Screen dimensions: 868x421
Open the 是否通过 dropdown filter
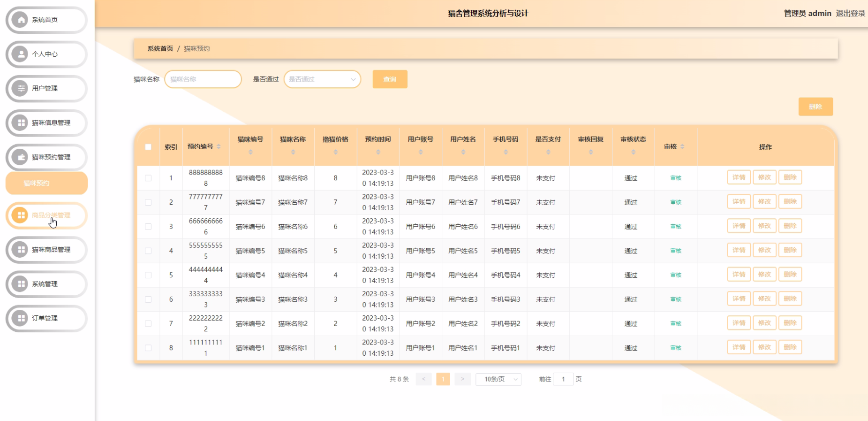point(322,79)
